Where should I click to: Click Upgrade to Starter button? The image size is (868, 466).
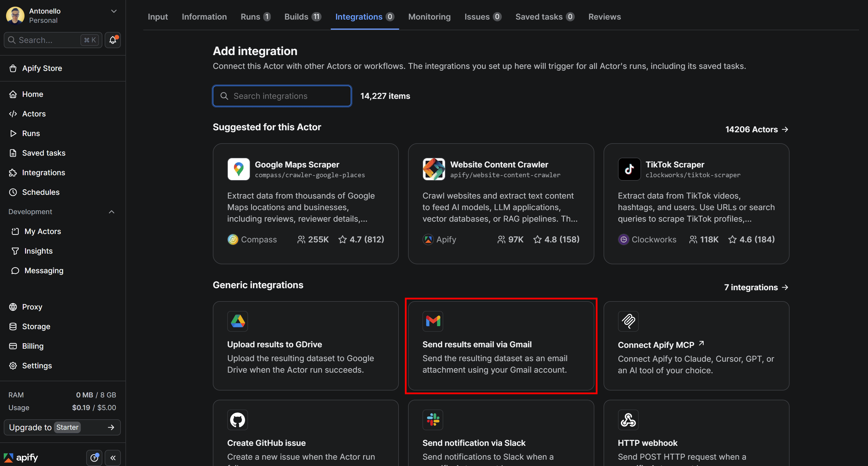coord(62,427)
